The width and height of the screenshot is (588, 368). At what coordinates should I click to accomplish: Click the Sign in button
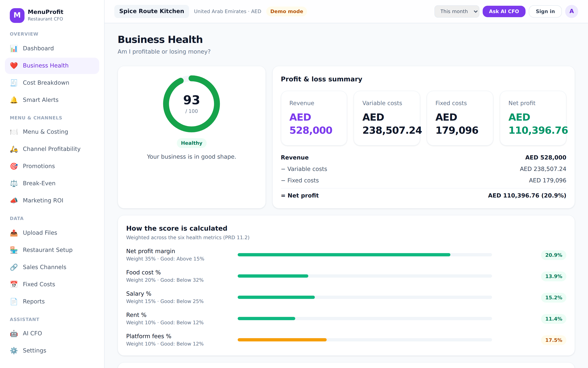point(545,11)
